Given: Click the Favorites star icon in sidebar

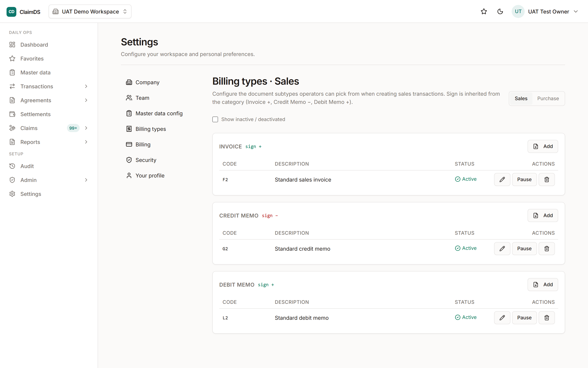Looking at the screenshot, I should click(12, 59).
